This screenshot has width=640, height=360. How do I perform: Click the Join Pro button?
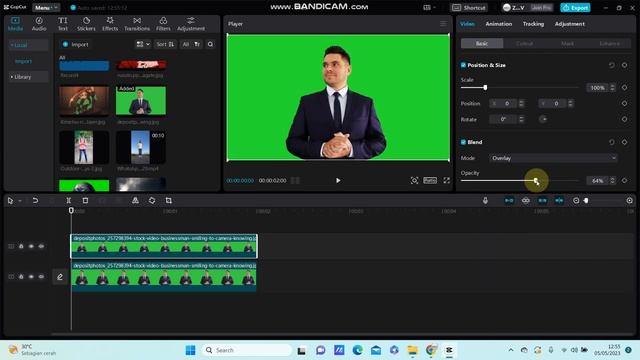pos(541,8)
